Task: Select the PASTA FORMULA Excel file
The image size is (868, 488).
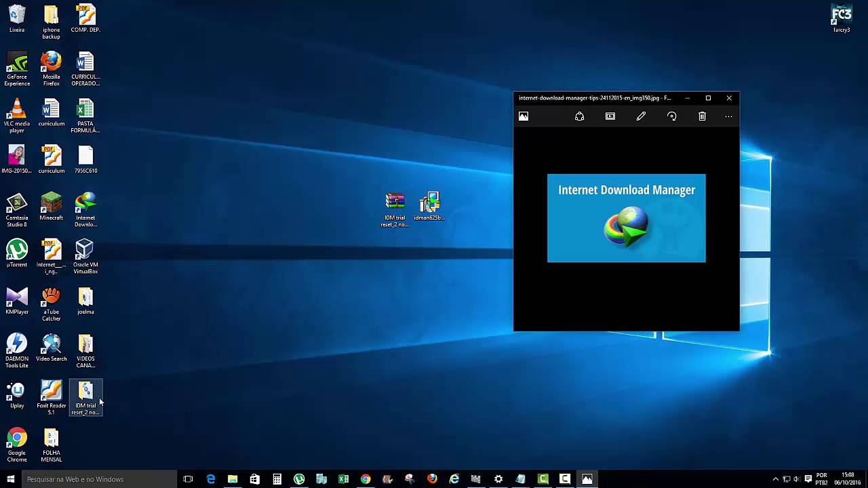Action: (x=85, y=116)
